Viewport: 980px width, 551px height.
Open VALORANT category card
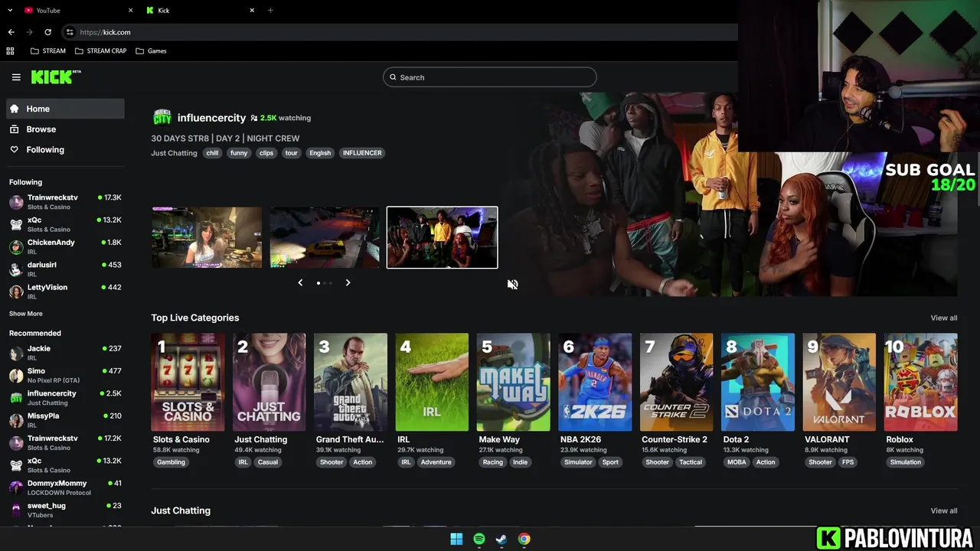coord(839,382)
